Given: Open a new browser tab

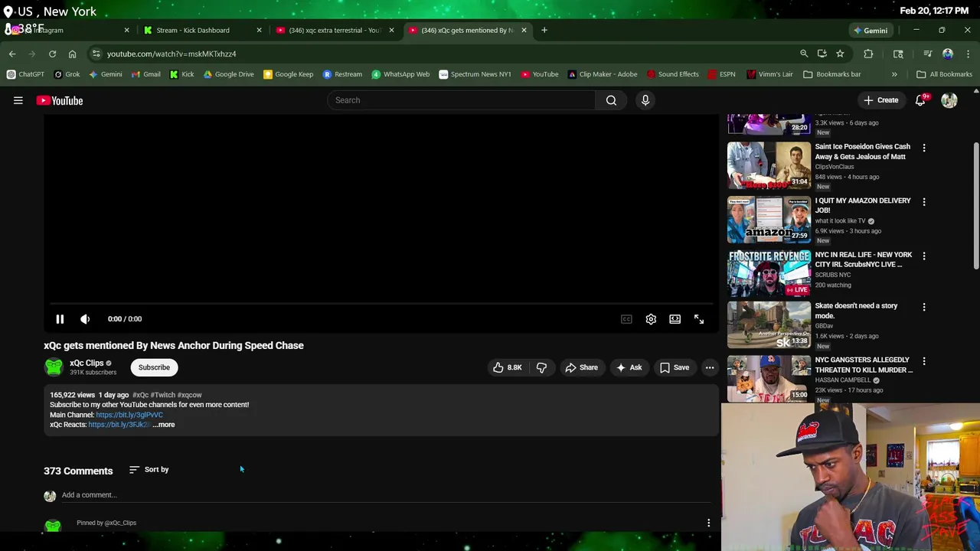Looking at the screenshot, I should click(544, 30).
